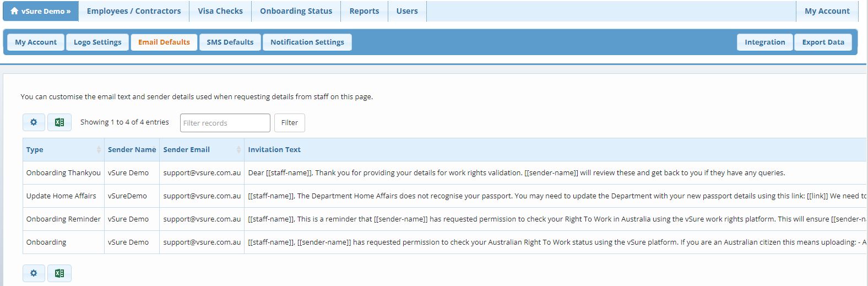Select the Logo Settings tab
868x286 pixels.
pyautogui.click(x=97, y=42)
